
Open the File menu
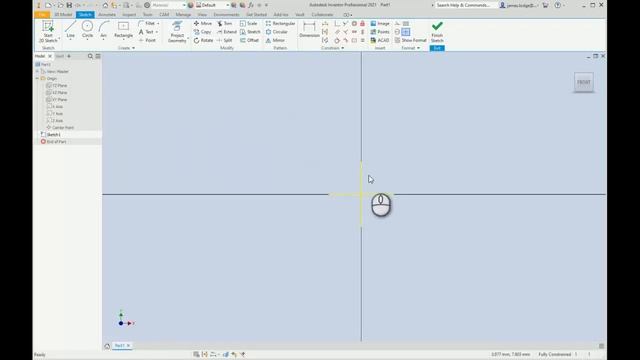(x=42, y=15)
